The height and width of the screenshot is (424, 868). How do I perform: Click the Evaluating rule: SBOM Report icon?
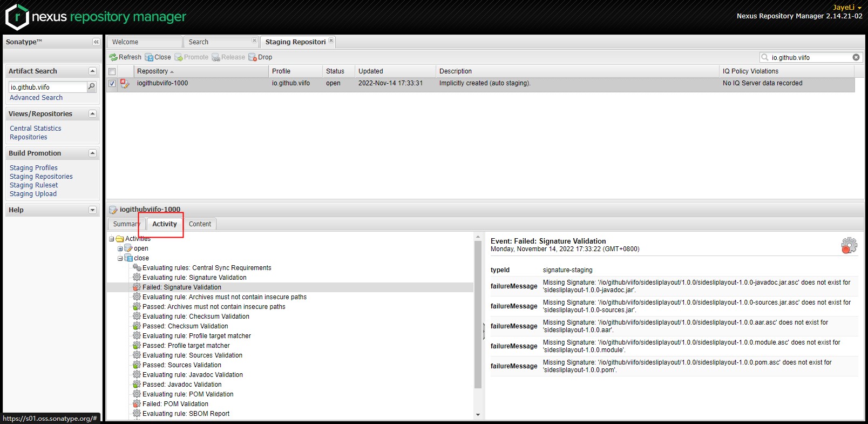tap(137, 414)
